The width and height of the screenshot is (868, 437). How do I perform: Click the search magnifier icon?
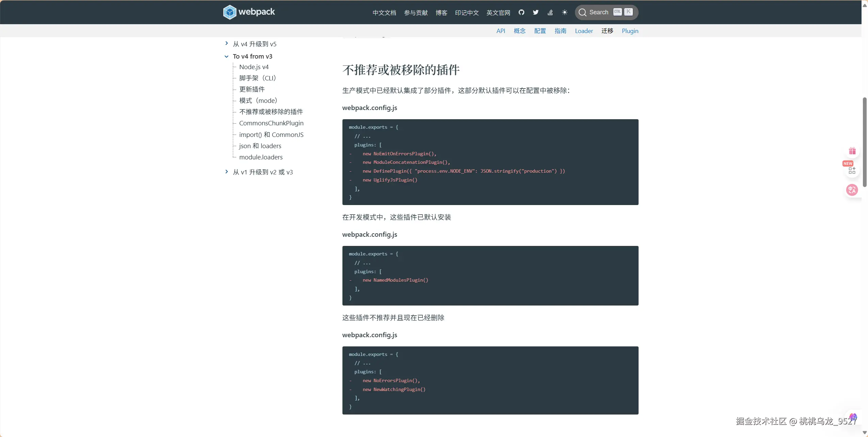pos(582,12)
